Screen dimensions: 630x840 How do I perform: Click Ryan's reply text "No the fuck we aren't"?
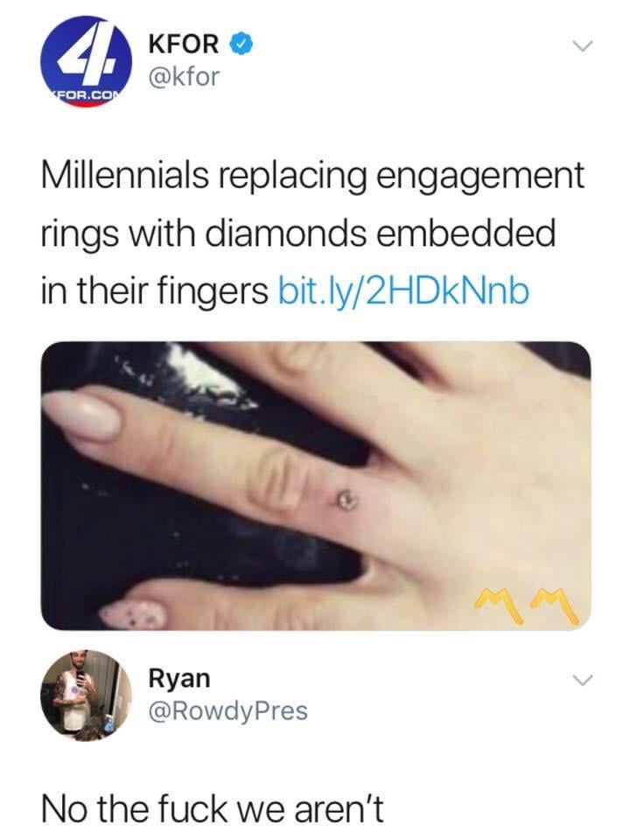[213, 808]
